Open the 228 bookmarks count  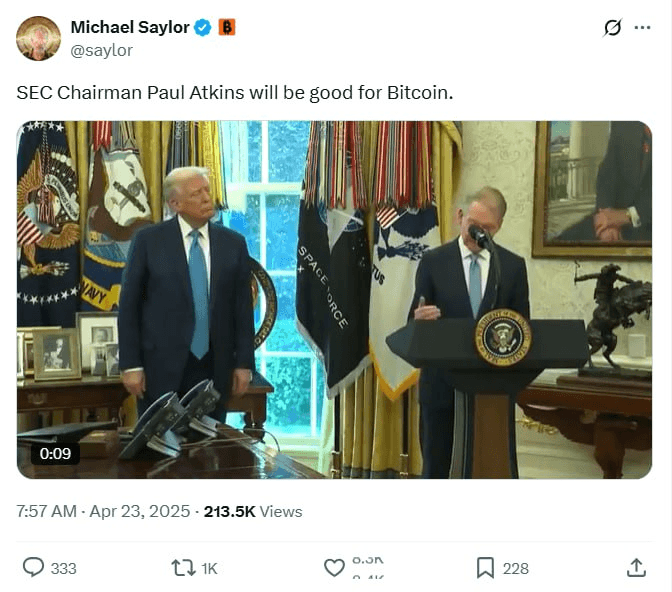516,569
